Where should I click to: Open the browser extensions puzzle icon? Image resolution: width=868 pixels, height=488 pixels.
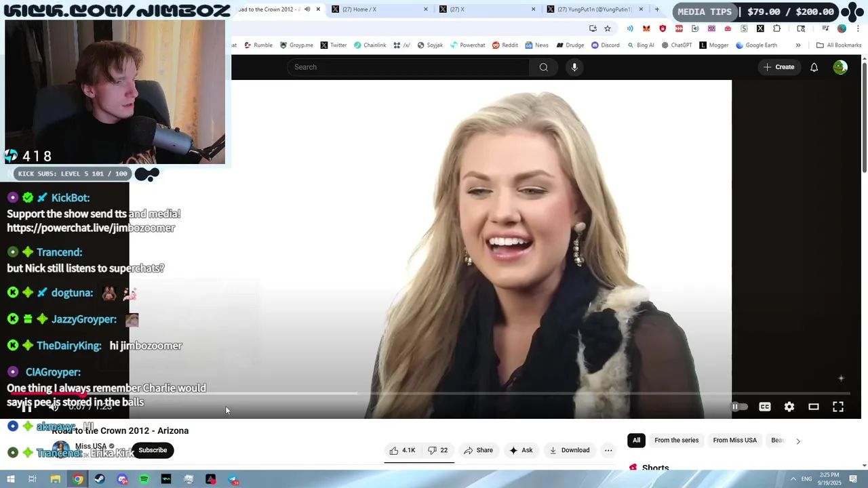(x=776, y=28)
